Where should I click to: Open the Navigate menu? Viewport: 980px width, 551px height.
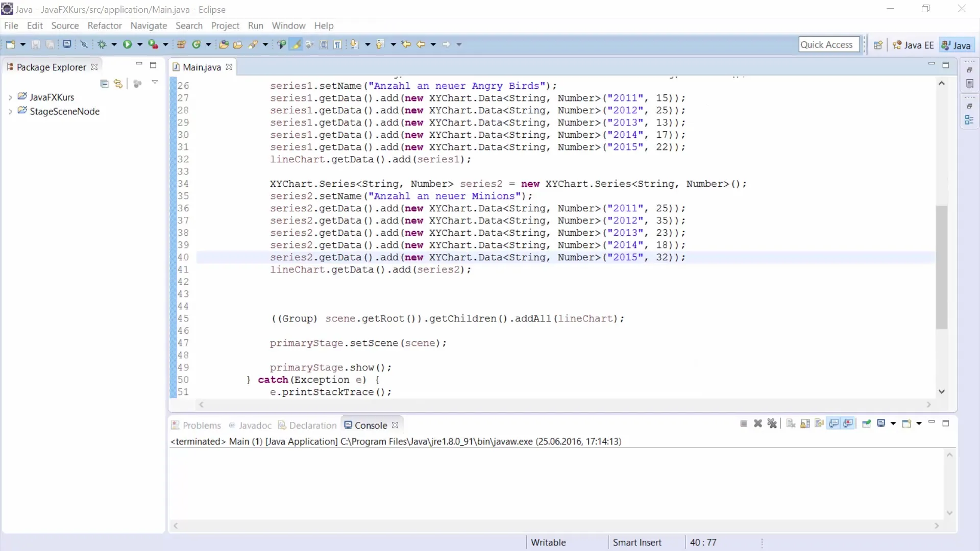coord(149,26)
